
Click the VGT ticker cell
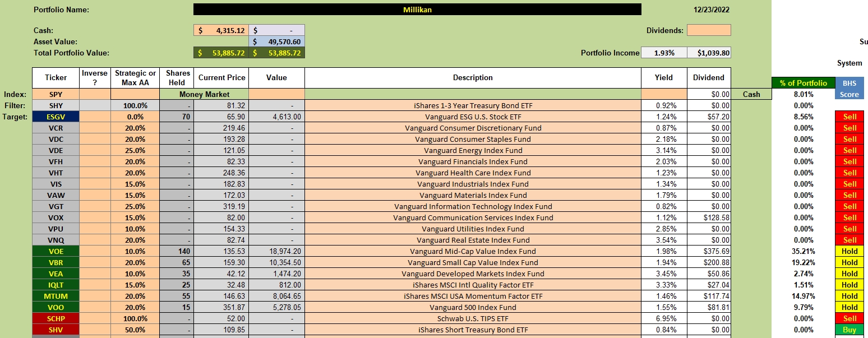[56, 206]
